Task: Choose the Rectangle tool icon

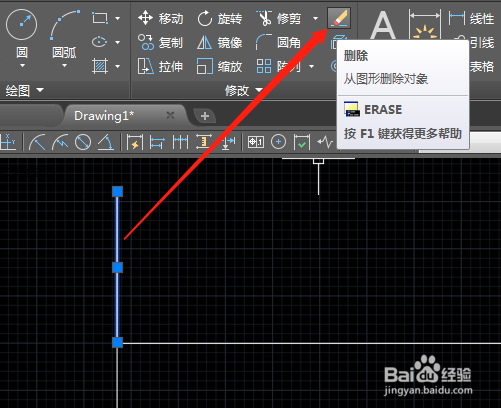Action: point(100,18)
